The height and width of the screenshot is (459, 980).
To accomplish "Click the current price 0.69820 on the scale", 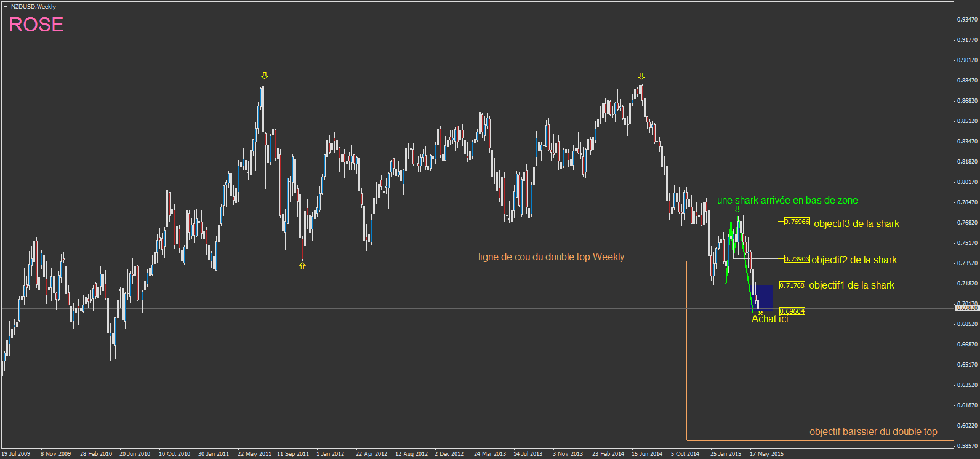I will point(966,308).
